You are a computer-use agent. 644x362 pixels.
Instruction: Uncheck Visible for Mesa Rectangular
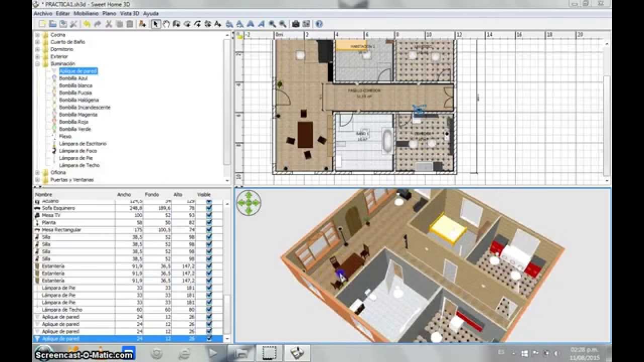pos(209,230)
